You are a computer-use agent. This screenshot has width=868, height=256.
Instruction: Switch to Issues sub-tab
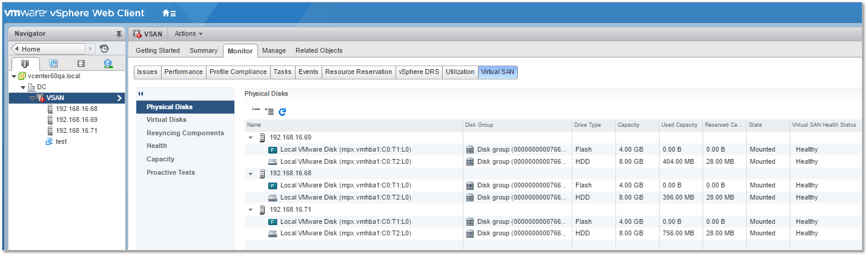click(x=147, y=72)
